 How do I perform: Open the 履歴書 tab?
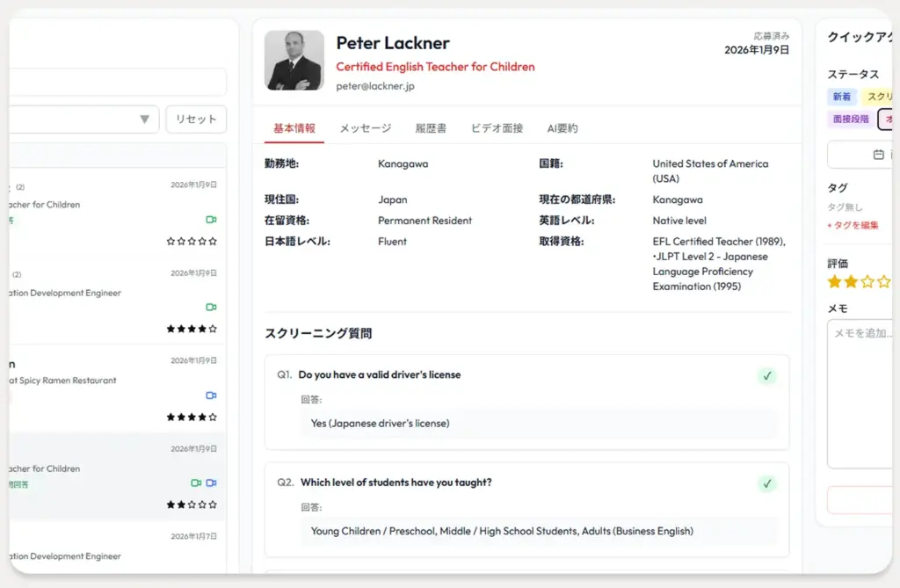tap(431, 128)
